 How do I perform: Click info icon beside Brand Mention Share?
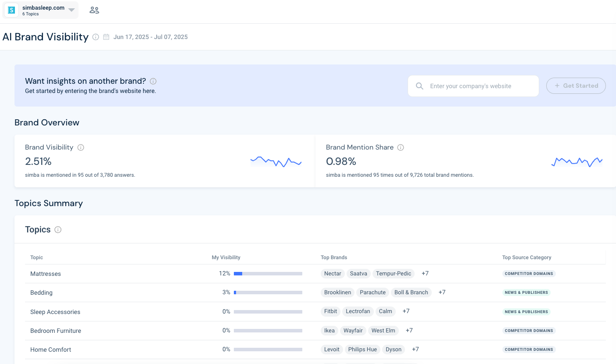[x=401, y=148]
